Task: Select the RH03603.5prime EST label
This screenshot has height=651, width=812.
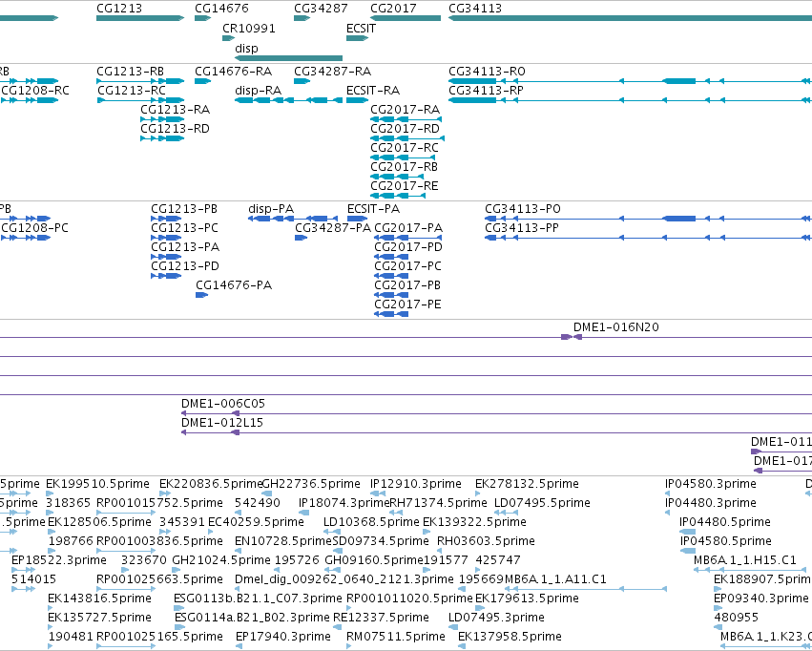Action: pyautogui.click(x=487, y=541)
